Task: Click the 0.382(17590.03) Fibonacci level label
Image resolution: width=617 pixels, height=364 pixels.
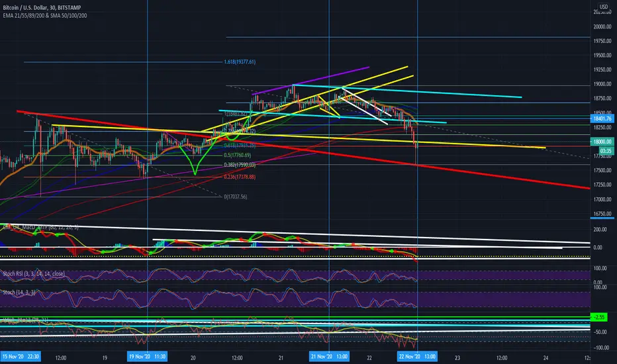Action: click(x=240, y=165)
